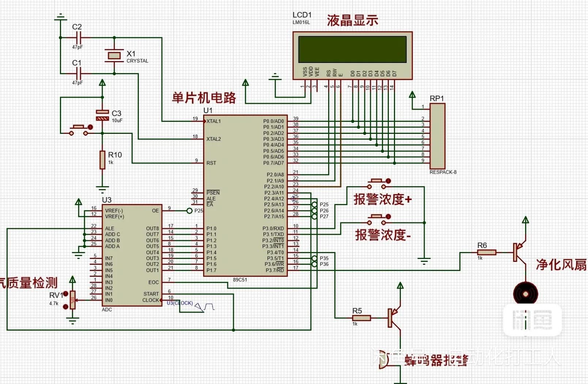Click the LM016L model text
The width and height of the screenshot is (588, 384).
point(301,22)
